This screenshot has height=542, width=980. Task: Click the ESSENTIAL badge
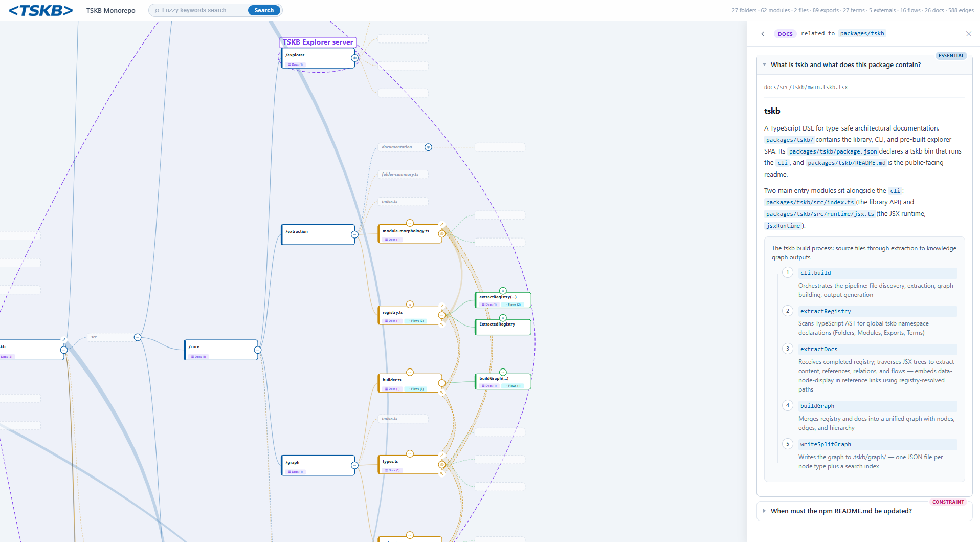tap(951, 55)
